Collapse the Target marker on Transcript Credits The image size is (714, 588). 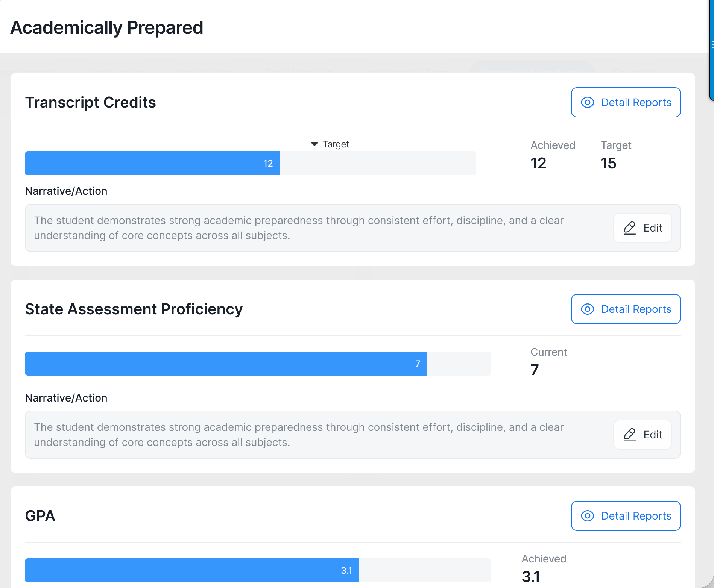point(314,144)
